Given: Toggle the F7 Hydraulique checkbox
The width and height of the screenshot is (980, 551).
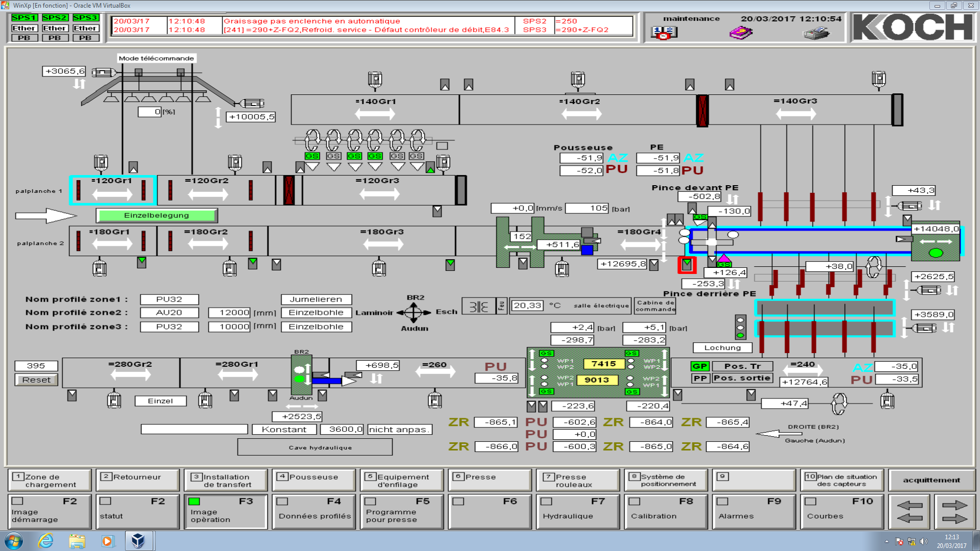Looking at the screenshot, I should point(546,502).
